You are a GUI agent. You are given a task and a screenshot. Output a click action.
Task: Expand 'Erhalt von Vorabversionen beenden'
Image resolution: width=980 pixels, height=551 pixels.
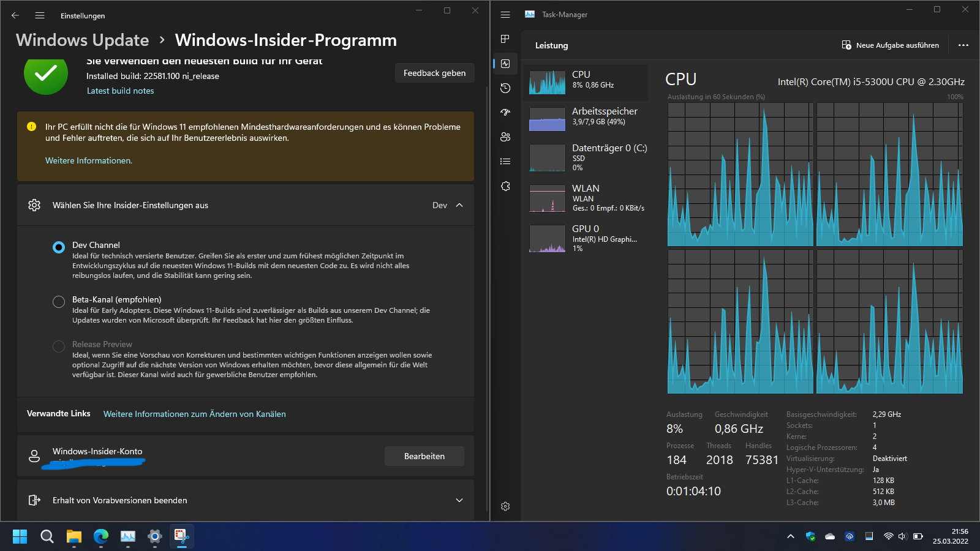click(459, 500)
